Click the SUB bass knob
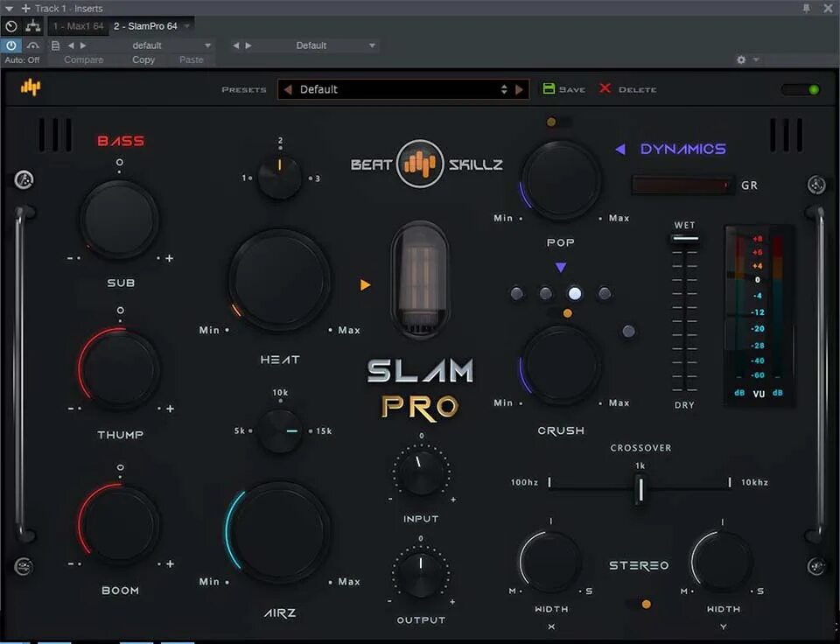Screen dimensions: 840x644 [119, 219]
